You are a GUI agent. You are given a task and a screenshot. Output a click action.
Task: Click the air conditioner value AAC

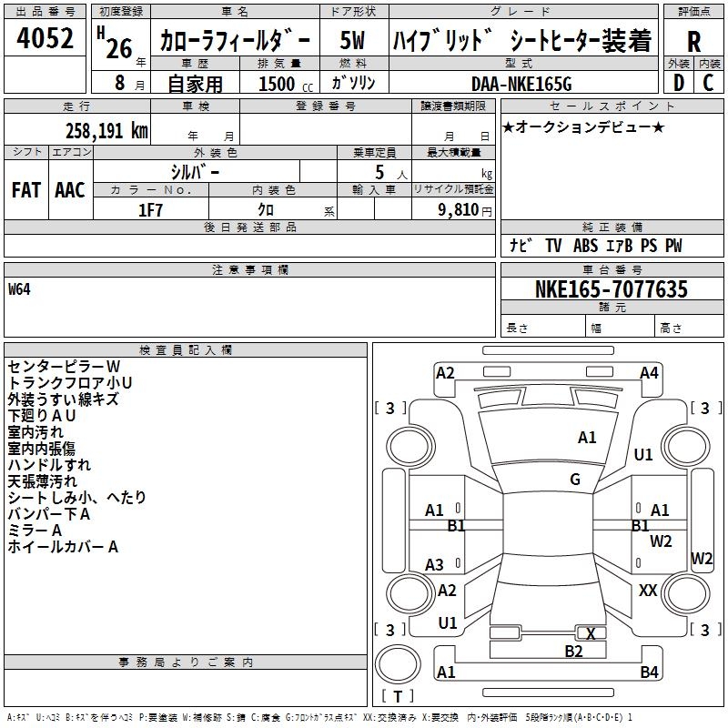[70, 190]
